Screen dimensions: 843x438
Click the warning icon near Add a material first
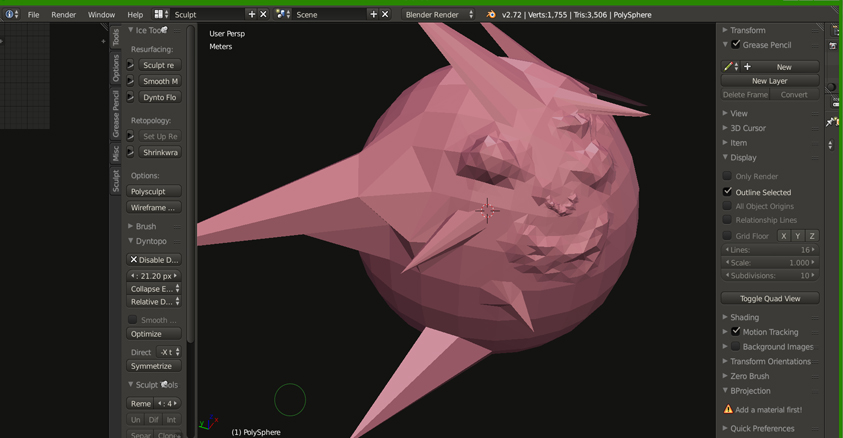(728, 410)
